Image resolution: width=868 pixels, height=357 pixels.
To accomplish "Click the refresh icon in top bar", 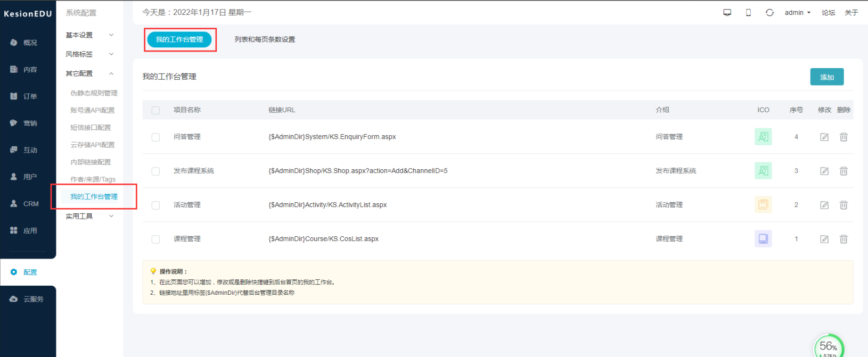I will pos(769,12).
